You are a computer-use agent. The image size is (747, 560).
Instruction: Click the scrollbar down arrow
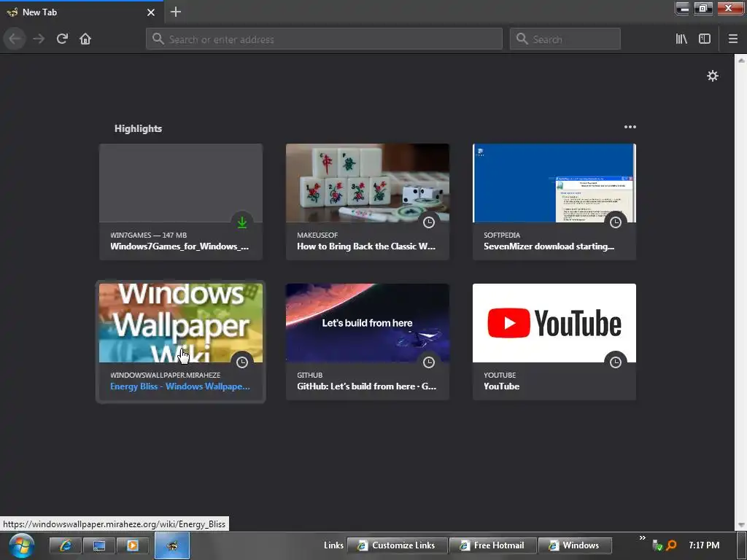(x=741, y=525)
